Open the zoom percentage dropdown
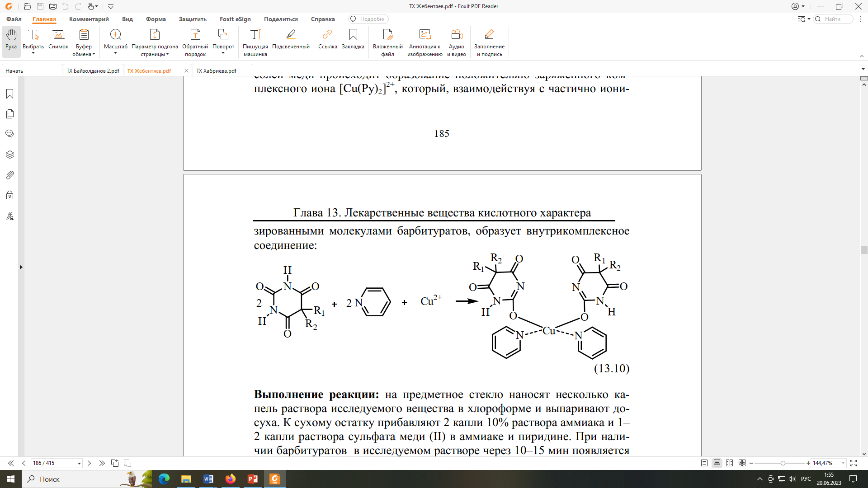The image size is (868, 488). (843, 463)
